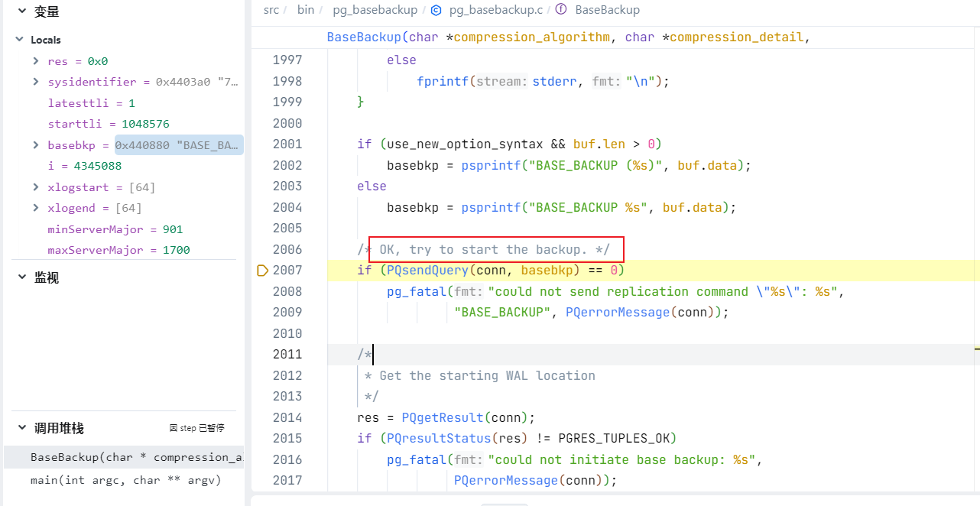This screenshot has height=506, width=980.
Task: Click basebkp value 0x440880 field
Action: (x=179, y=145)
